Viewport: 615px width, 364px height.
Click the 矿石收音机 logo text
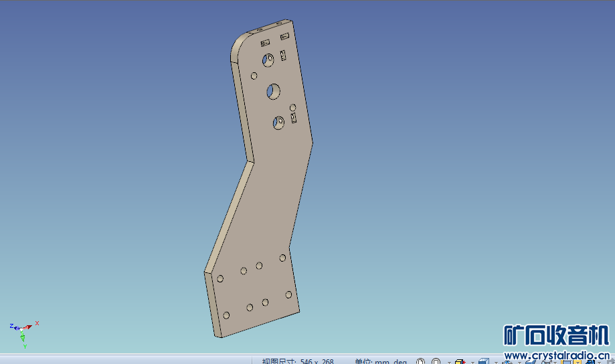pyautogui.click(x=556, y=335)
